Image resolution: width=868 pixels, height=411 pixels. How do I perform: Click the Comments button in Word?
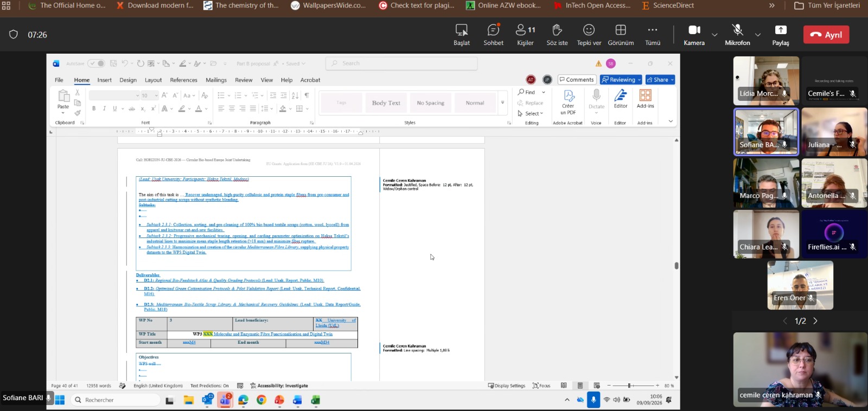click(577, 80)
